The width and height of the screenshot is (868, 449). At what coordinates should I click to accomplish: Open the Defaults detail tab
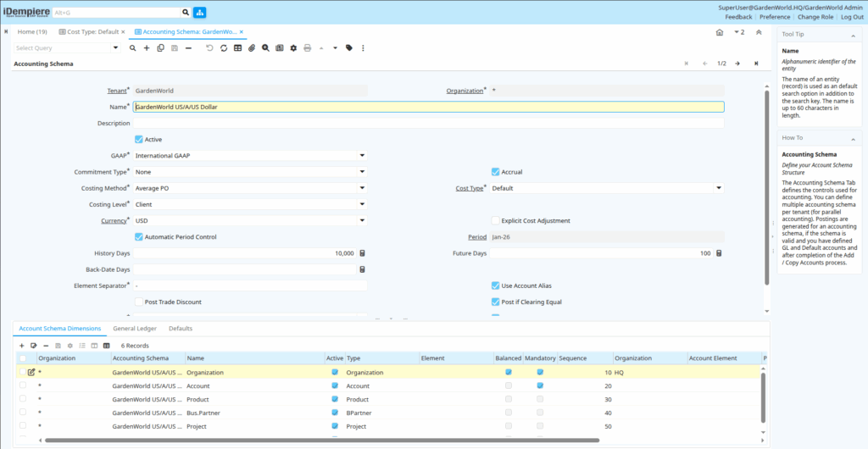[181, 329]
